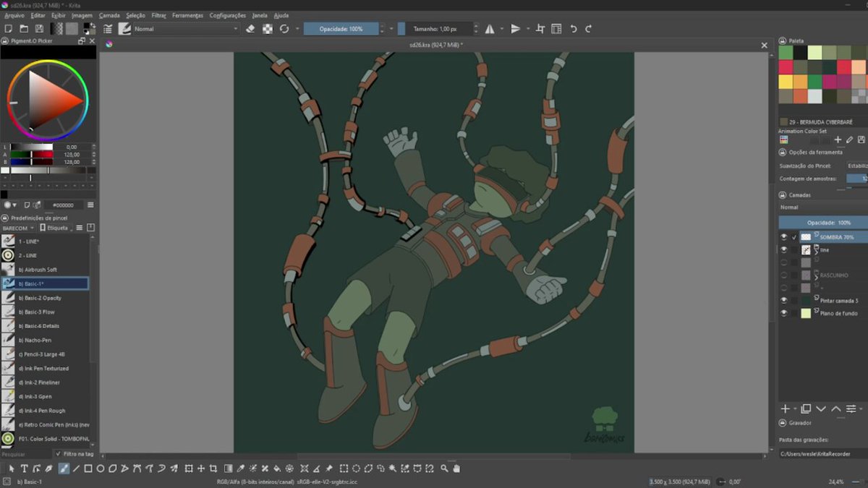The height and width of the screenshot is (488, 868).
Task: Hide the SOMBRA 70% layer
Action: click(783, 236)
